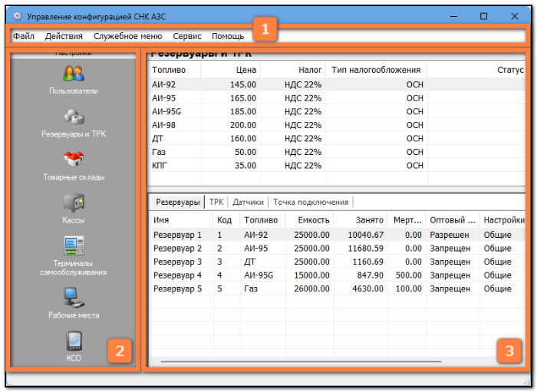Open the Служебное меню menu
537x392 pixels.
128,36
